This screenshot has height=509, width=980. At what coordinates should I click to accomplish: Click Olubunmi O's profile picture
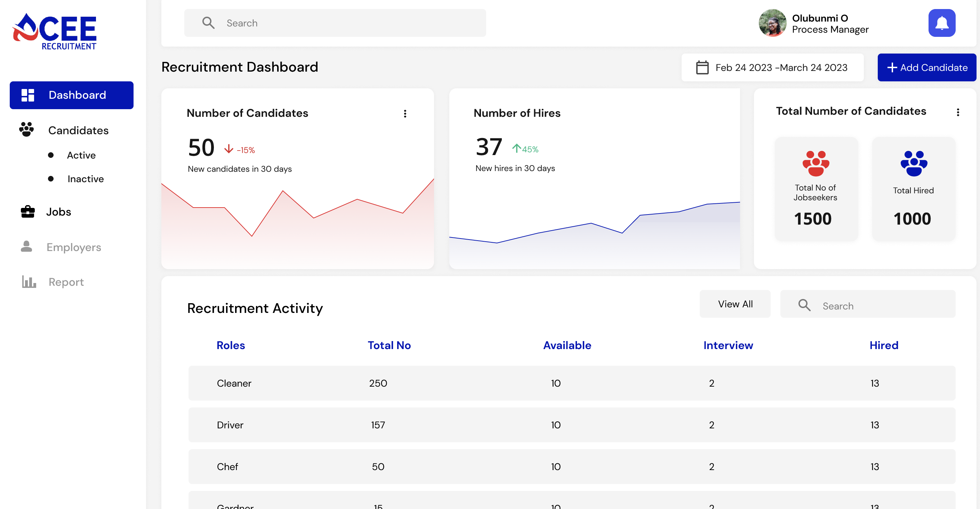tap(772, 23)
